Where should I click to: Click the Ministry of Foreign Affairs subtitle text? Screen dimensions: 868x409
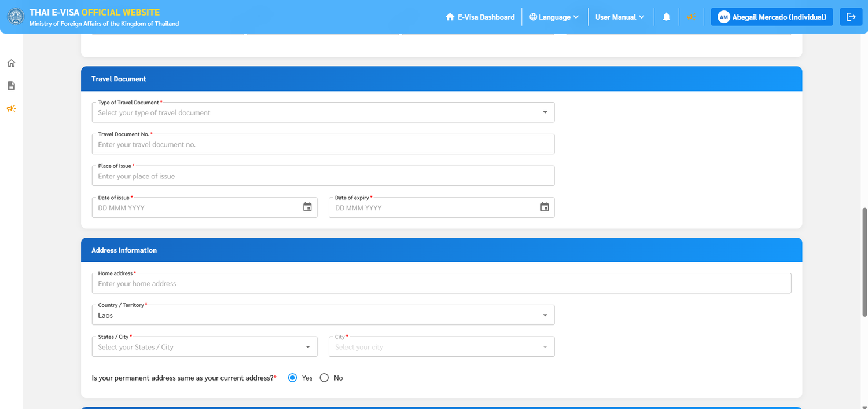104,24
